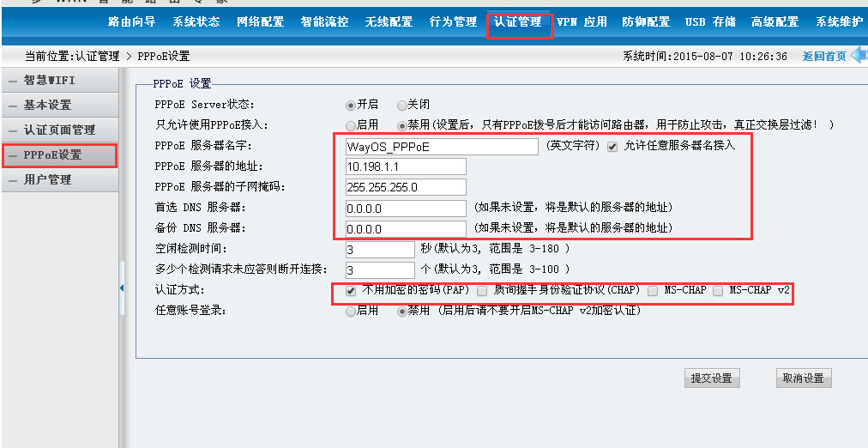
Task: Enable MS-CHAP v2 checkbox
Action: [718, 291]
